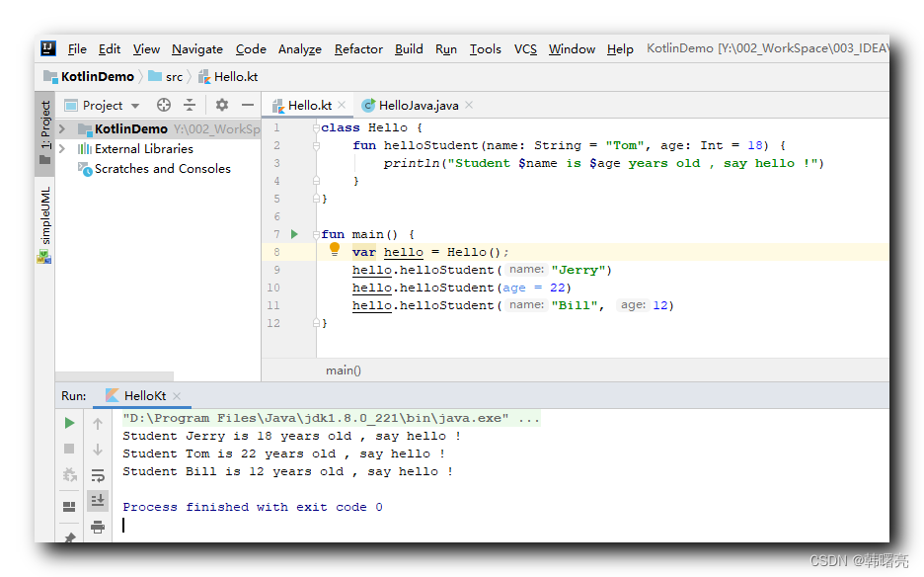Click the Project panel horizontal scrollbar
The width and height of the screenshot is (924, 577).
115,375
